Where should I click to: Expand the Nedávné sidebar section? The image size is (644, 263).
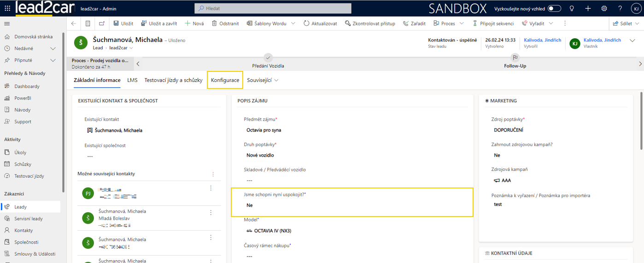click(53, 48)
